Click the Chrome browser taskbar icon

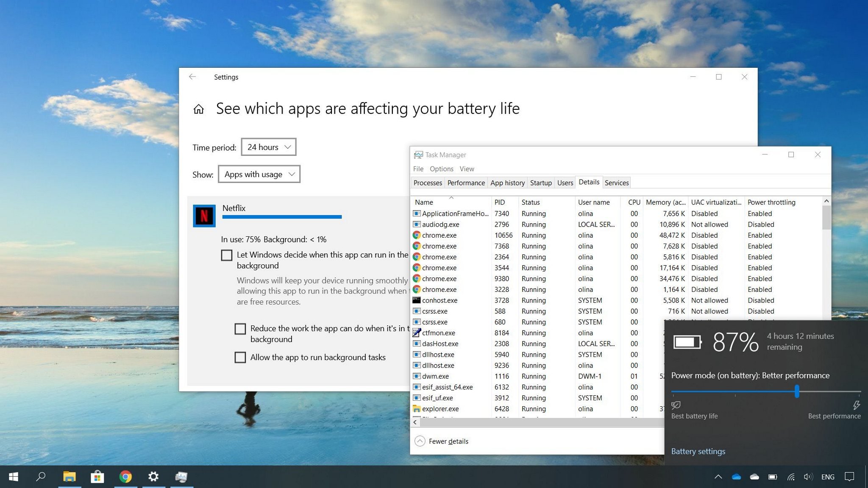click(x=125, y=476)
